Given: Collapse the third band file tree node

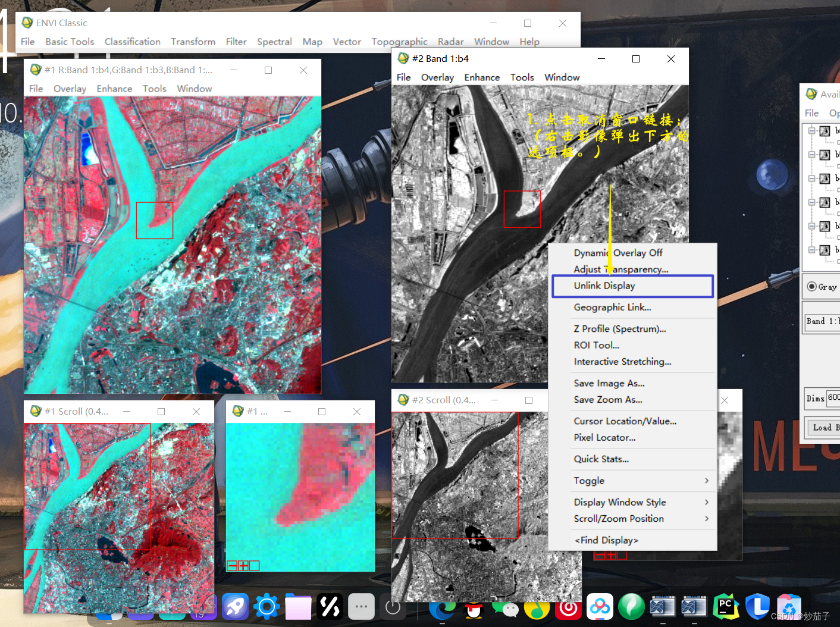Looking at the screenshot, I should (811, 178).
